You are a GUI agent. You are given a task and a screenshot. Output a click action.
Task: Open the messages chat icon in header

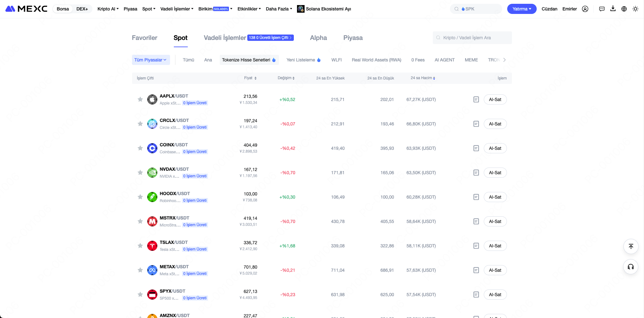[x=602, y=9]
